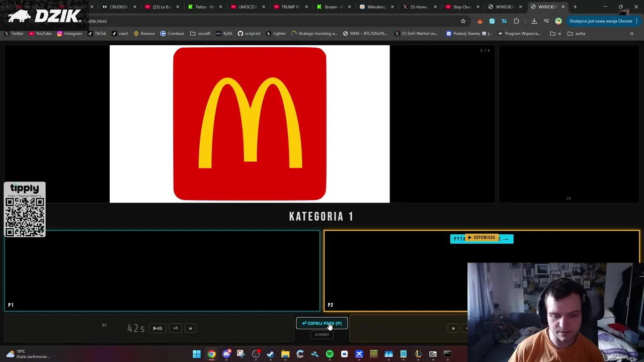Click the tipply QR code widget

[25, 209]
